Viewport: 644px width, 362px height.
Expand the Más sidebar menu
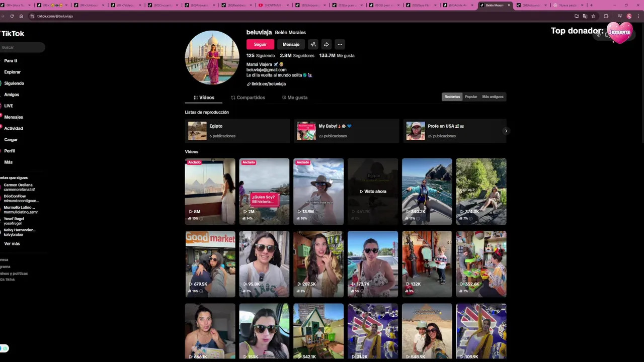(x=8, y=162)
